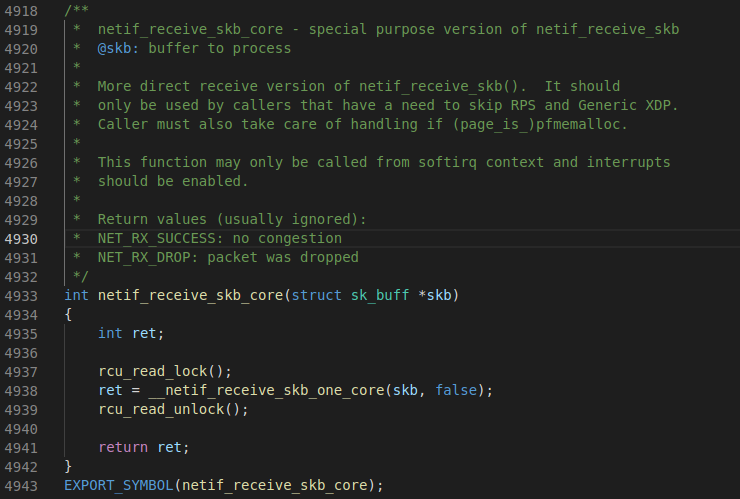
Task: Click the @skb tag in the comment
Action: 114,48
